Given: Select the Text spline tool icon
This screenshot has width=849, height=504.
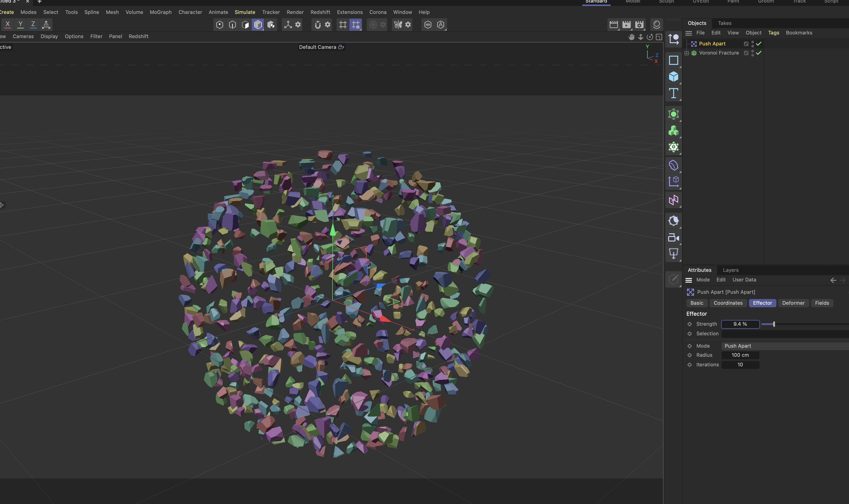Looking at the screenshot, I should tap(673, 93).
